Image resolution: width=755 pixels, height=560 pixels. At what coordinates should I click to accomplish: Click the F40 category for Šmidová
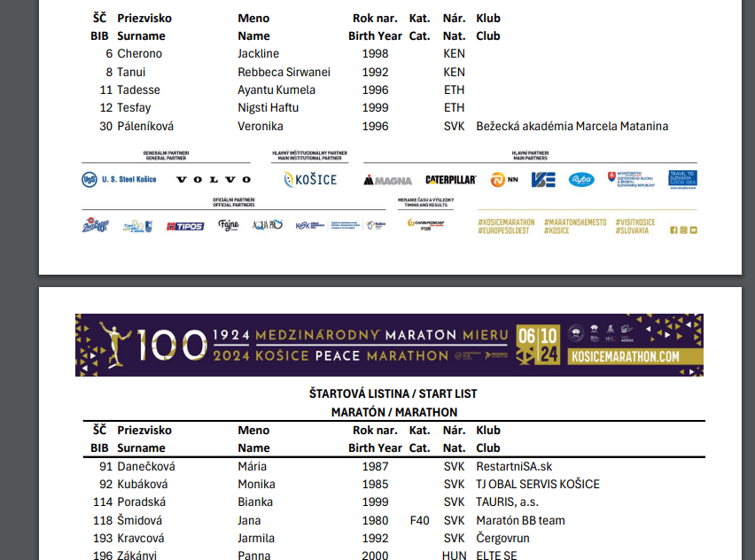419,520
